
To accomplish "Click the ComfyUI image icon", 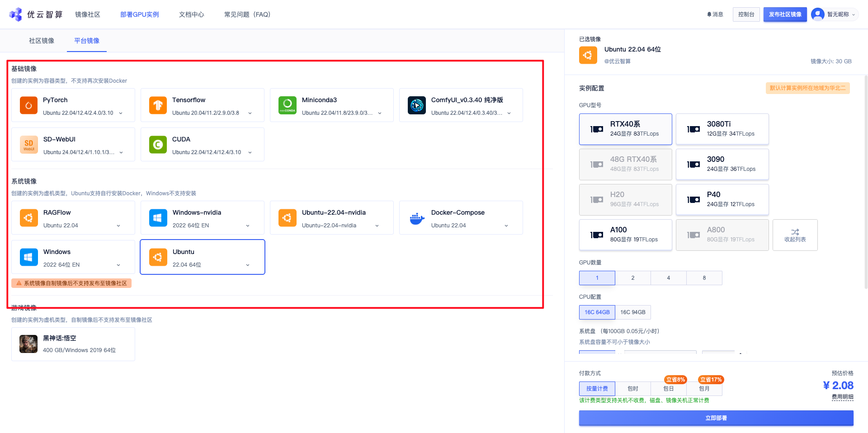I will tap(416, 105).
